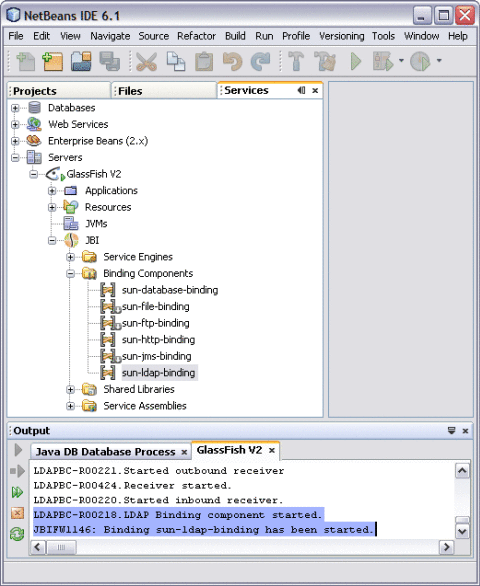Close the GlassFish V2 output tab
Image resolution: width=480 pixels, height=586 pixels.
[272, 450]
